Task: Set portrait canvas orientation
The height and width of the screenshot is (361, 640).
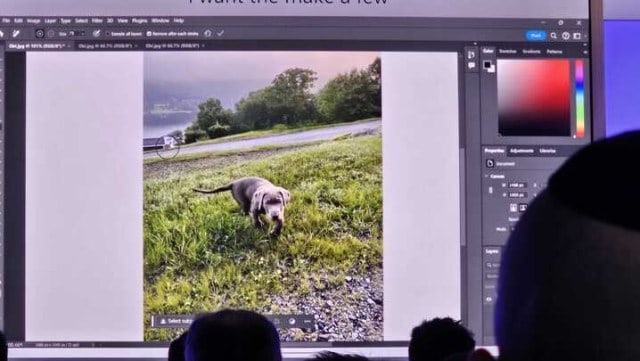Action: point(513,208)
